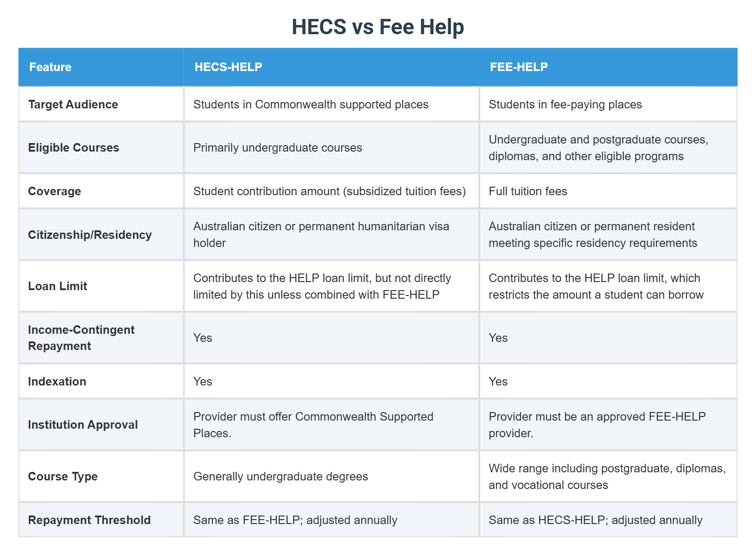Click the Repayment Threshold row label
This screenshot has width=756, height=556.
[89, 520]
